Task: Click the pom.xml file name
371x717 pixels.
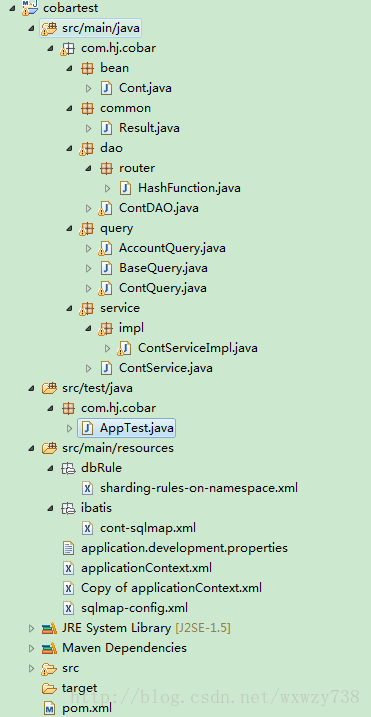Action: pos(86,708)
